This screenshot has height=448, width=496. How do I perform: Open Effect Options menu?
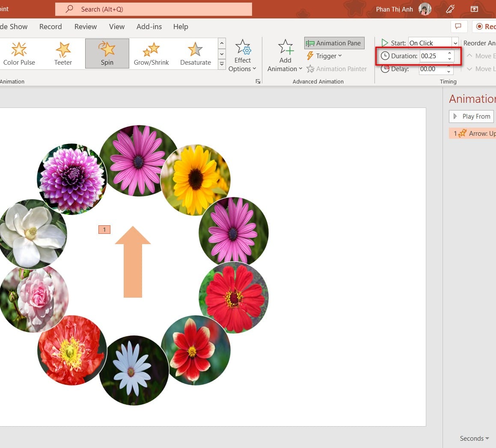coord(242,56)
